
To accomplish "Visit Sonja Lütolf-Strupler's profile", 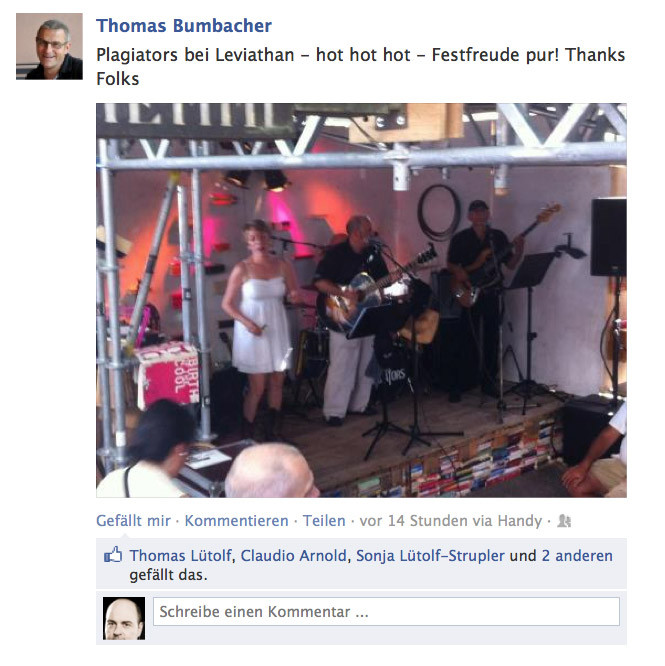I will point(430,556).
